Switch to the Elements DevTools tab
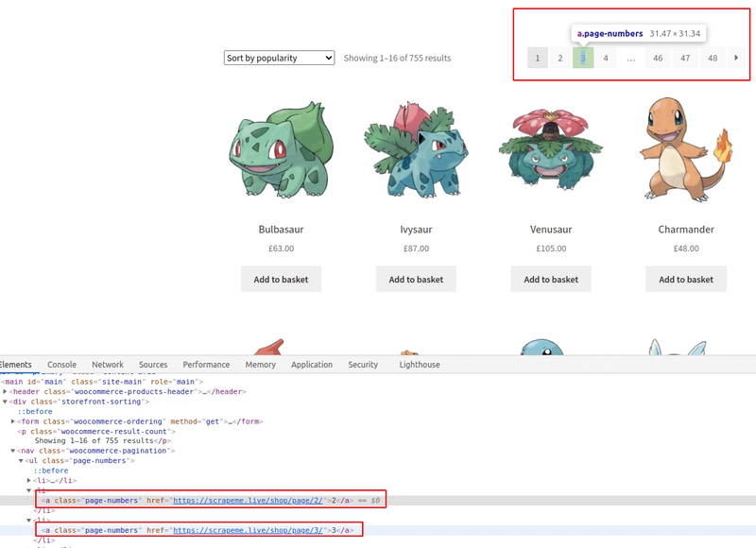This screenshot has width=756, height=548. click(x=15, y=365)
